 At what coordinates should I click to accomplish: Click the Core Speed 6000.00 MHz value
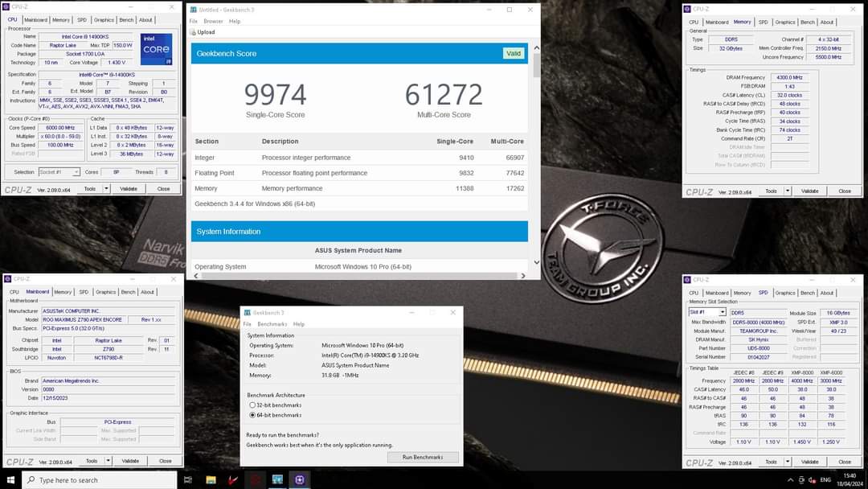(x=59, y=128)
